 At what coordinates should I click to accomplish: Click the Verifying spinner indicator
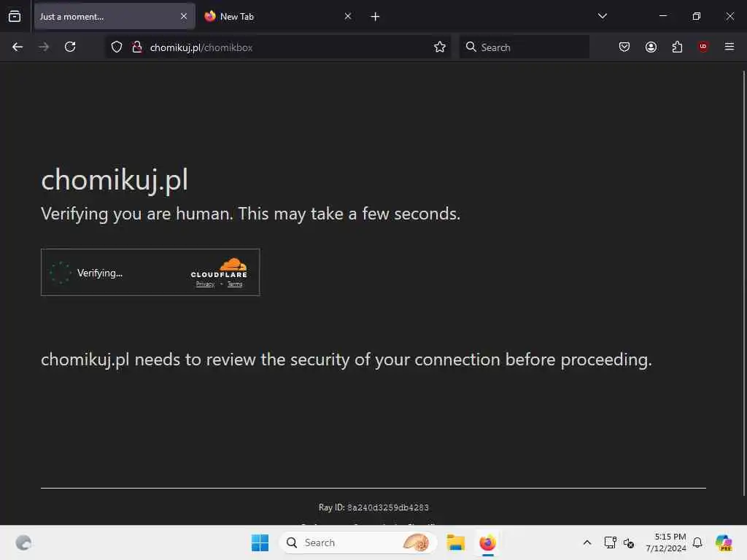pos(61,273)
